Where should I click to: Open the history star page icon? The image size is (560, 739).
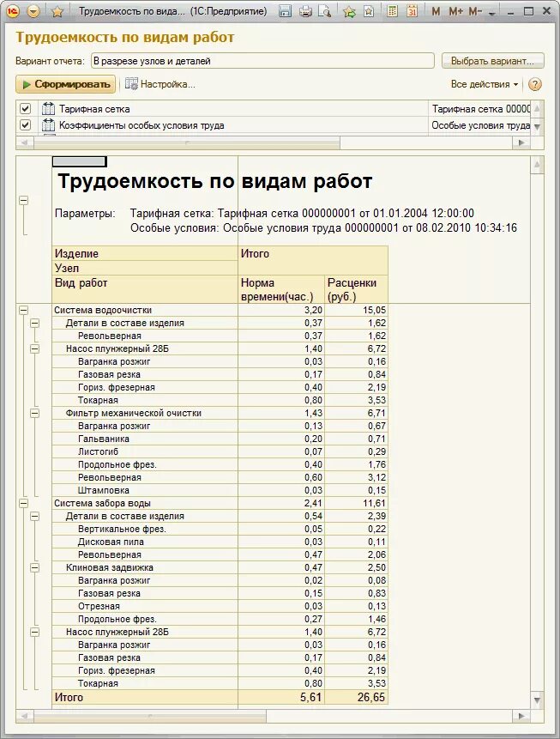point(369,11)
